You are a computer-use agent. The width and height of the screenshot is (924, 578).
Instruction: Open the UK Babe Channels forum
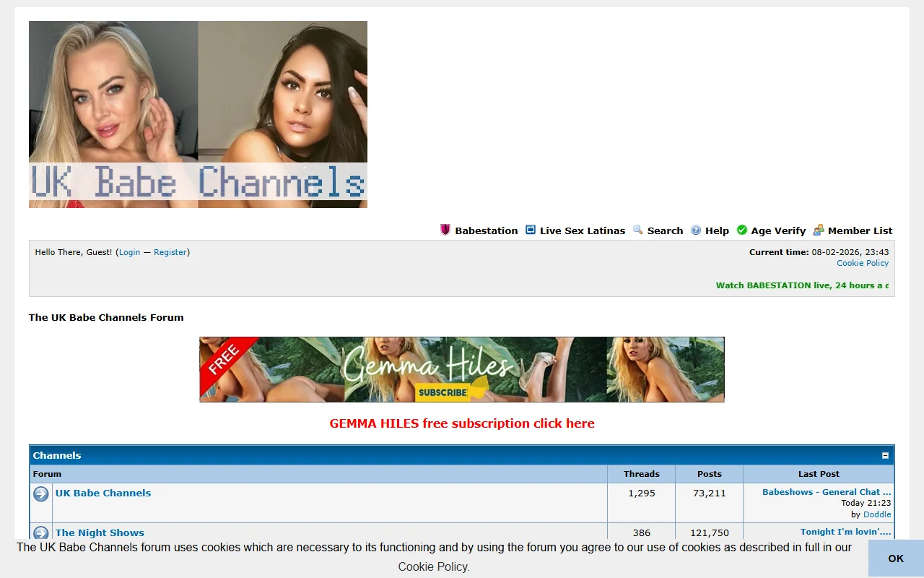(x=103, y=493)
